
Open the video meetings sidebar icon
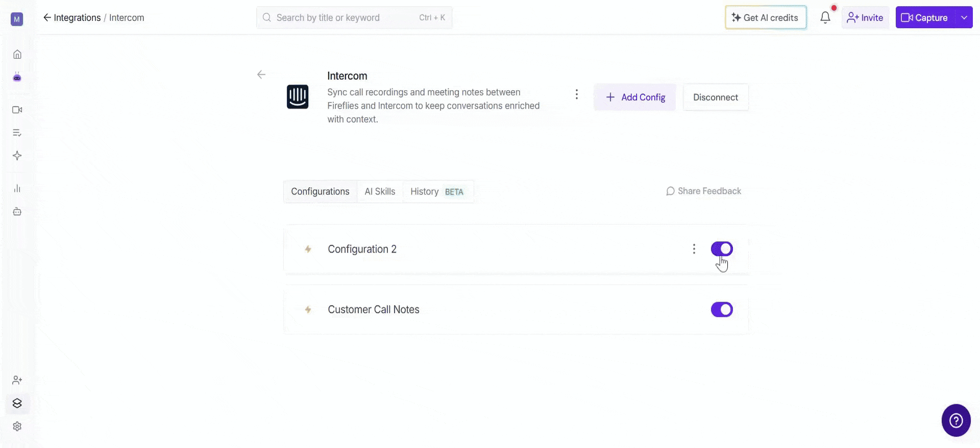click(x=17, y=110)
